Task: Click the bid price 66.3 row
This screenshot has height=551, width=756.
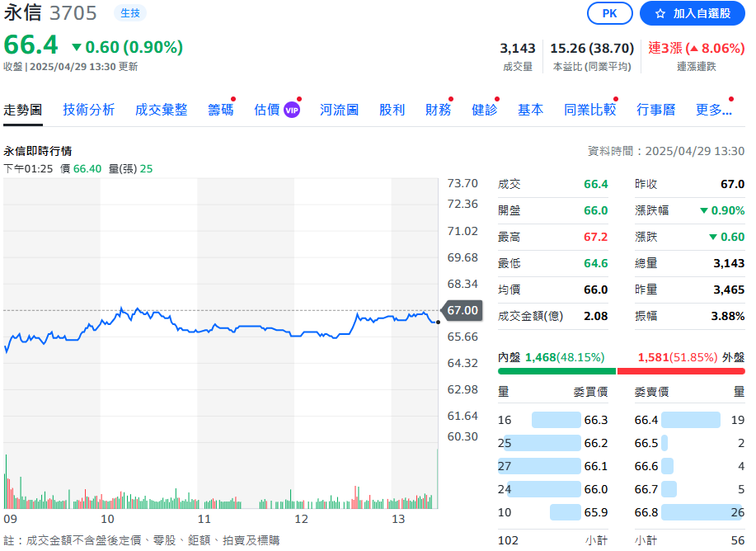Action: tap(553, 420)
